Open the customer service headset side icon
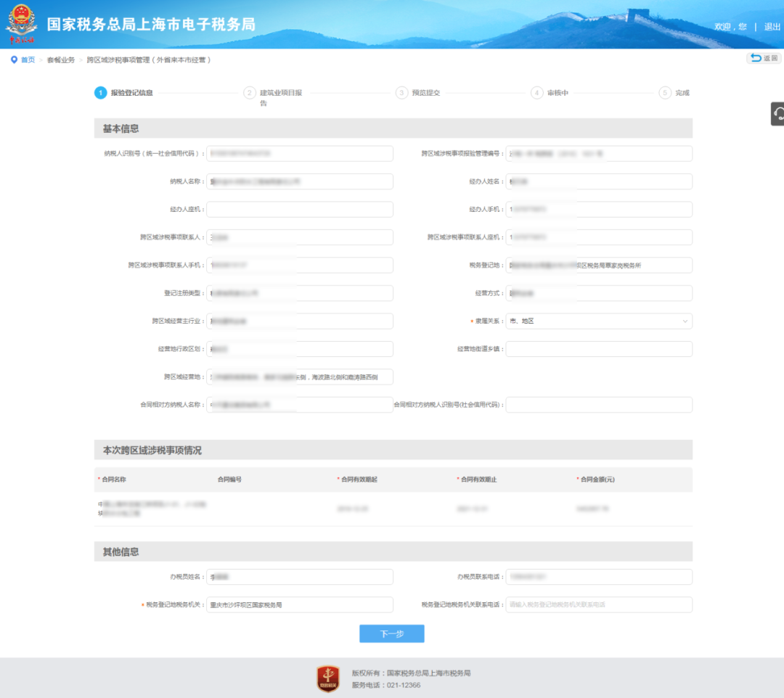784x698 pixels. tap(777, 113)
